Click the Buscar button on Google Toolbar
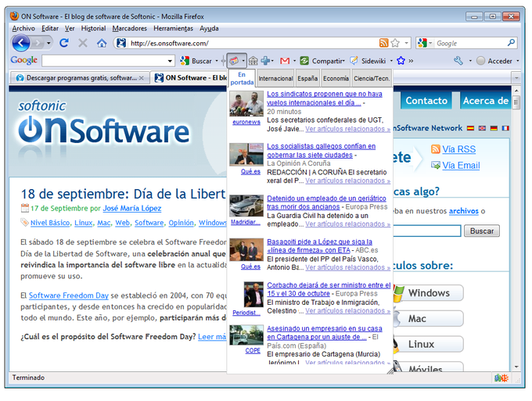Screen dimensions: 532x401 [x=196, y=61]
